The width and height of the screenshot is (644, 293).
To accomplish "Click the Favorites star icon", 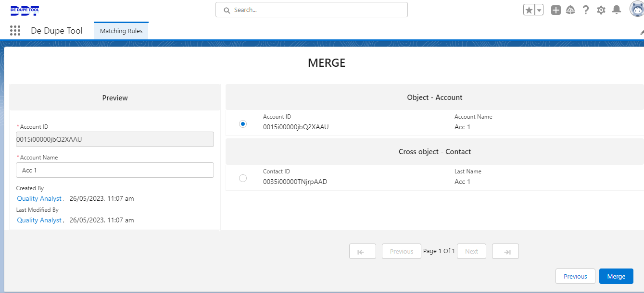I will click(529, 10).
